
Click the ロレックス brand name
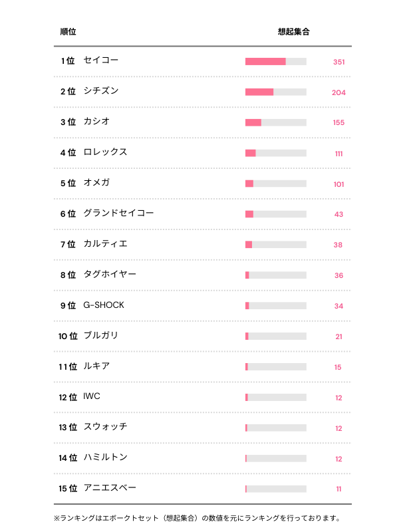point(105,152)
